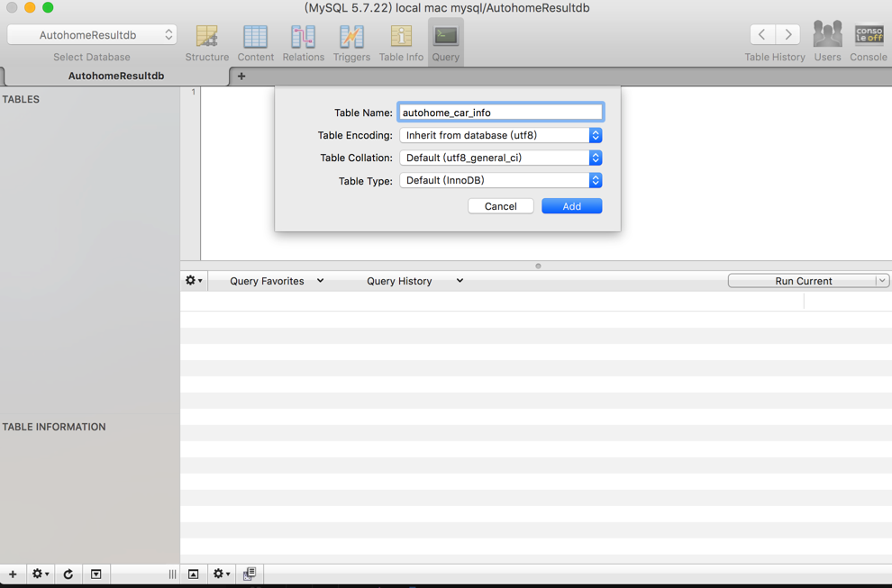Switch to the Content view
The width and height of the screenshot is (892, 588).
(255, 43)
